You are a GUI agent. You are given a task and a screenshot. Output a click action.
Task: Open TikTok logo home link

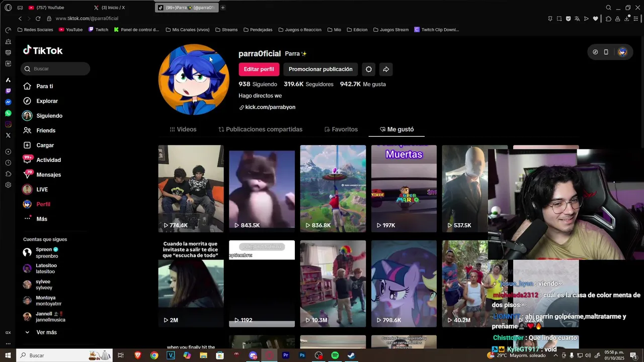(x=43, y=50)
